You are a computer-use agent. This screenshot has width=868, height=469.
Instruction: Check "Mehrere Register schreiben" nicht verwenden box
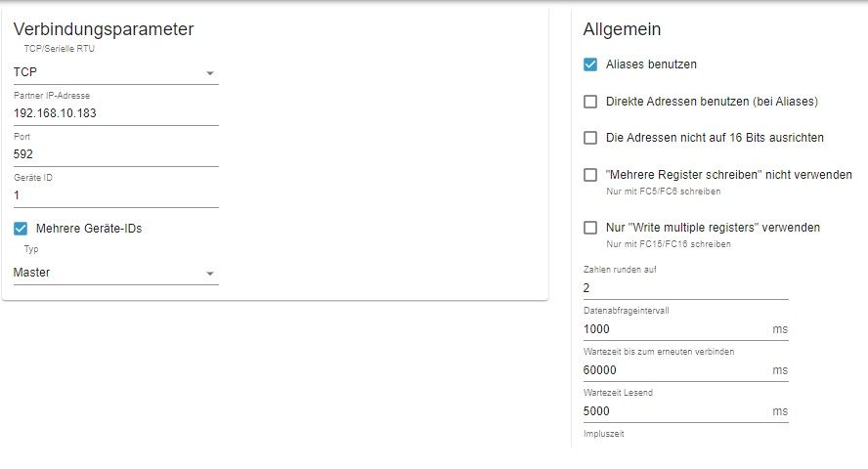pos(590,175)
